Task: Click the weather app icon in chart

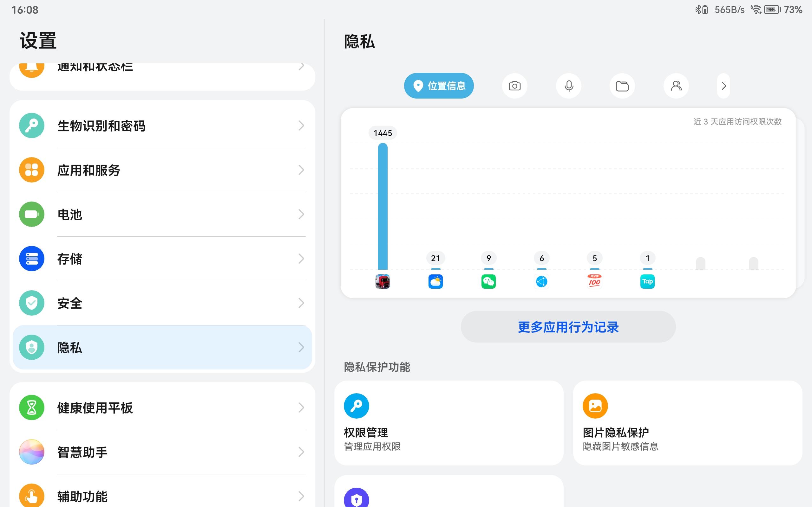Action: tap(435, 281)
